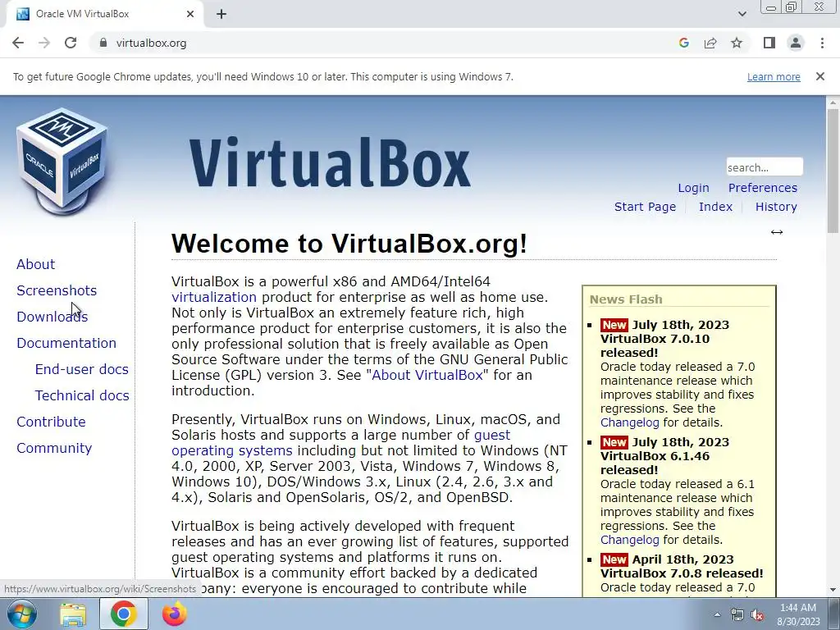Open Windows Explorer from the taskbar
Viewport: 840px width, 630px height.
[73, 614]
